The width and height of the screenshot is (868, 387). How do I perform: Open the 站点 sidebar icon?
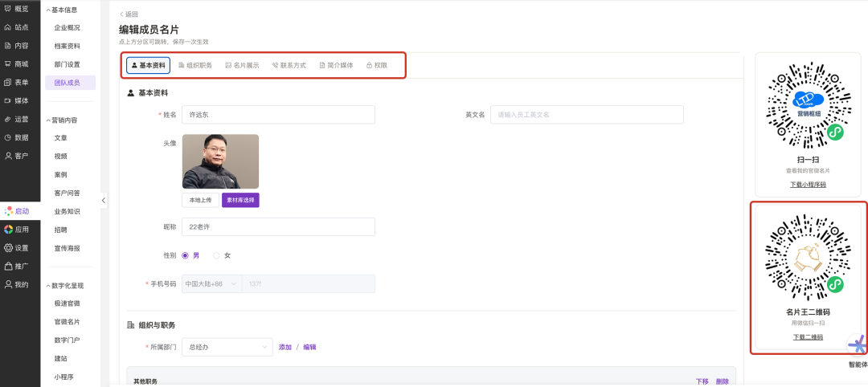point(8,27)
